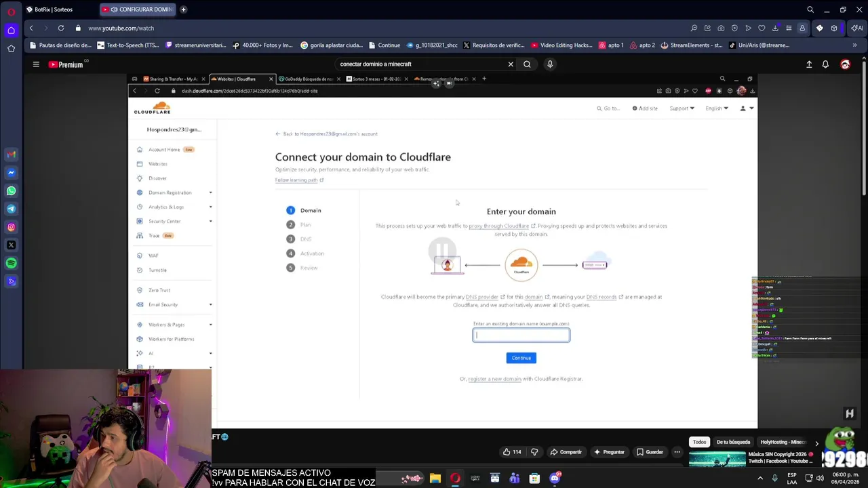Click the blue Continue button
Viewport: 868px width, 488px height.
[x=521, y=358]
